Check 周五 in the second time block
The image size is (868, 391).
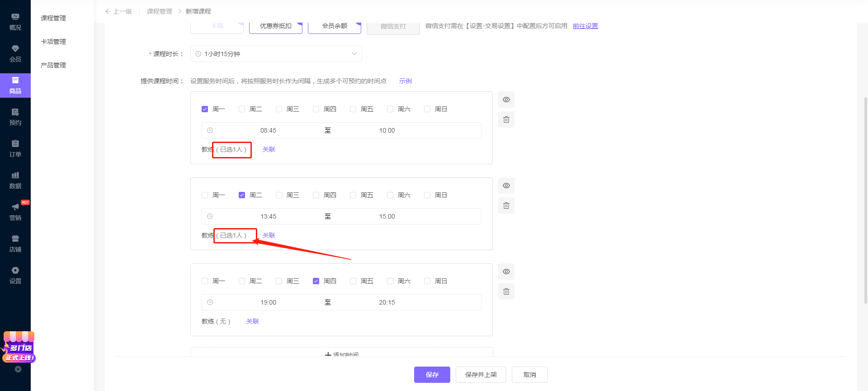click(353, 195)
